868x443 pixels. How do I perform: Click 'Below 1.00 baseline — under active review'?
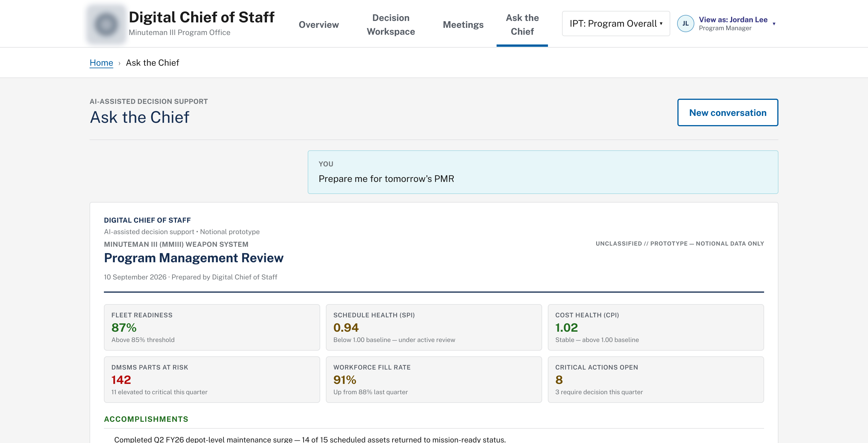[x=394, y=340]
